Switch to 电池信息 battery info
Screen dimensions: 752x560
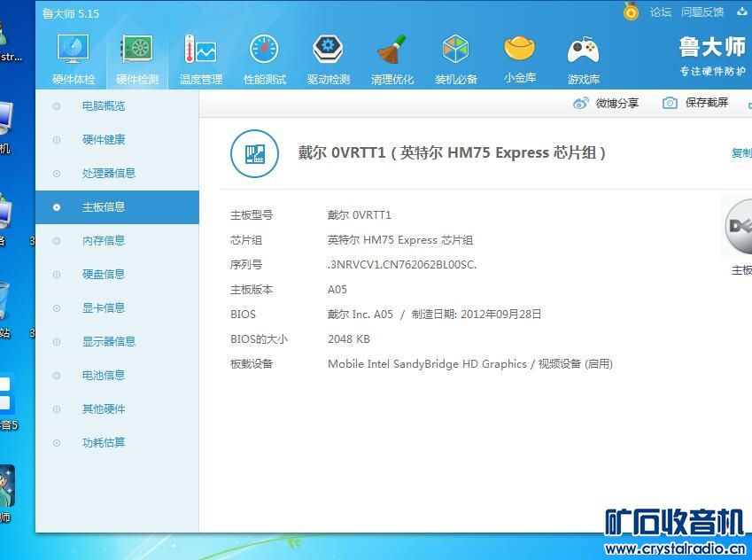pos(104,376)
